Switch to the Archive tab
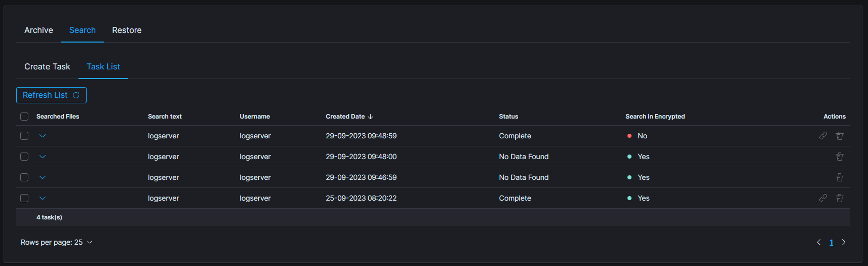868x266 pixels. (x=38, y=30)
